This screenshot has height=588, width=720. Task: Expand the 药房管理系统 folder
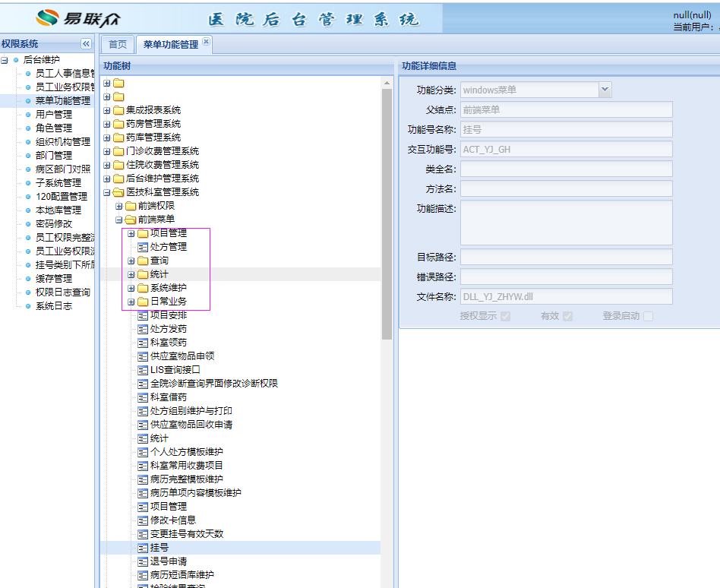(106, 124)
